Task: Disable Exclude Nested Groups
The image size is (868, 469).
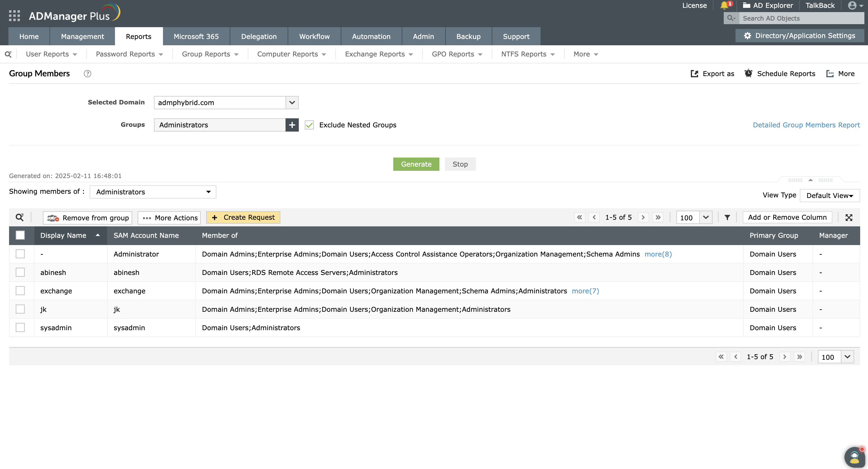Action: point(309,125)
